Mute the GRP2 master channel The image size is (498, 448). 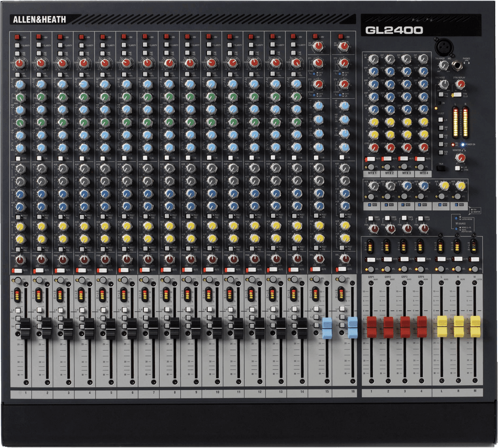point(388,259)
